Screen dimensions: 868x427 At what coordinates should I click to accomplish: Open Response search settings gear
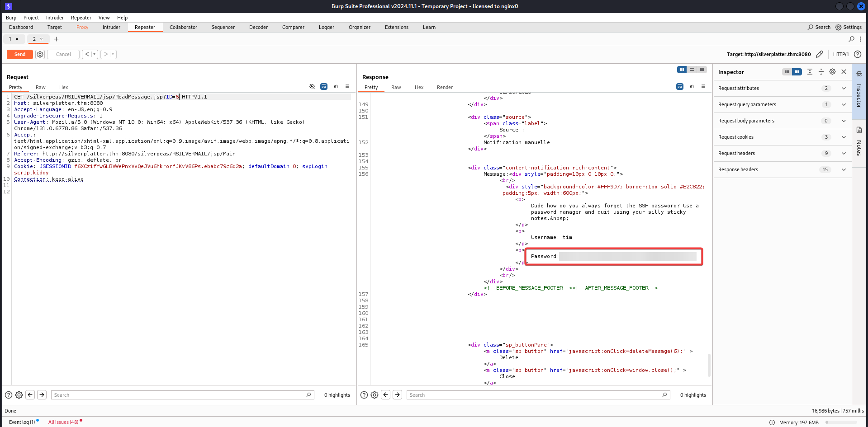[x=375, y=395]
